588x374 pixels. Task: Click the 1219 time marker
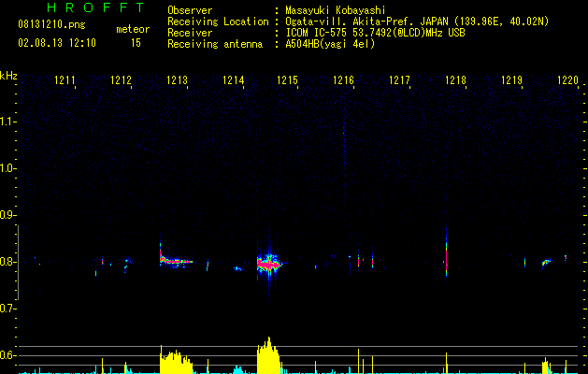512,80
